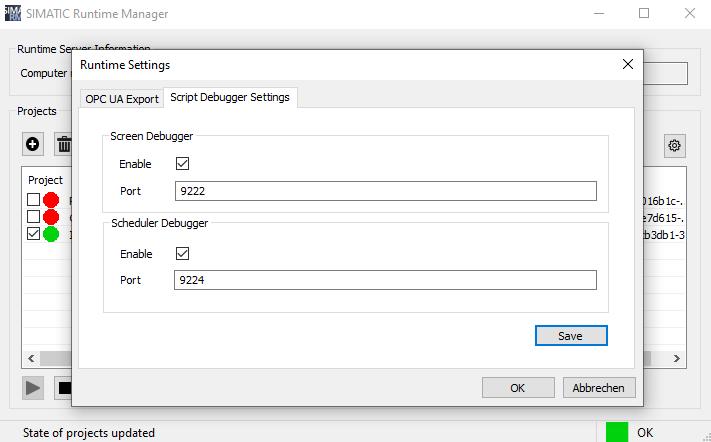This screenshot has height=442, width=711.
Task: Start project with the play button
Action: pos(33,388)
